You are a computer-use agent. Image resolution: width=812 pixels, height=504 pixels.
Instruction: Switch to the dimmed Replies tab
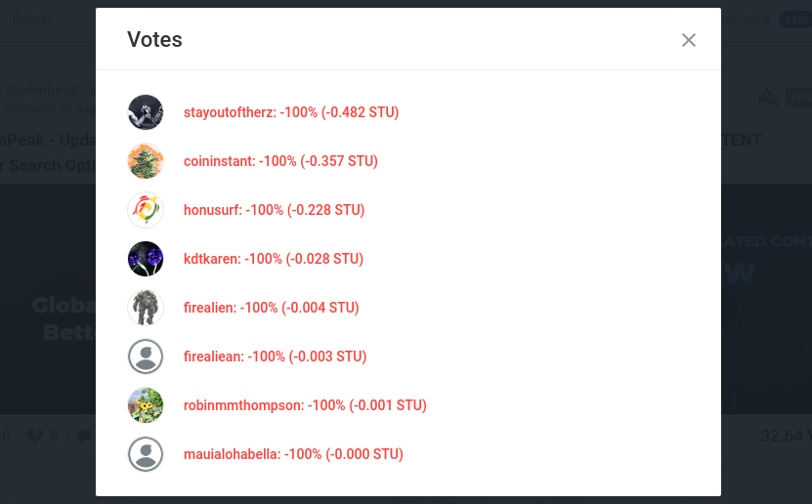tap(33, 20)
